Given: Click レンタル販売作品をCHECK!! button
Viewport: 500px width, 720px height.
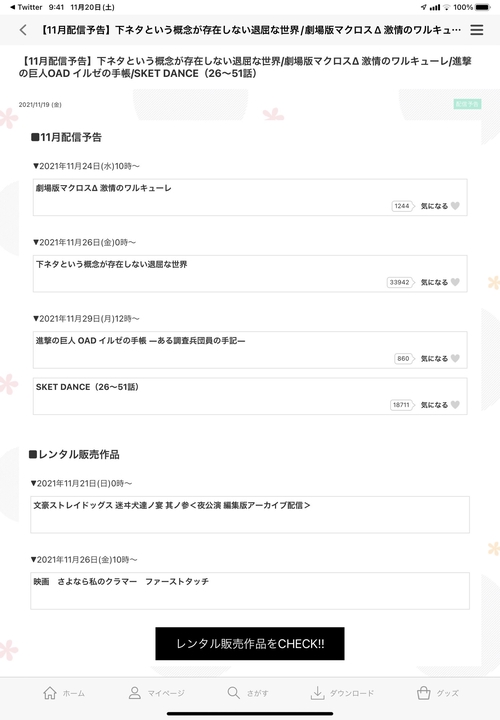Looking at the screenshot, I should pos(250,644).
